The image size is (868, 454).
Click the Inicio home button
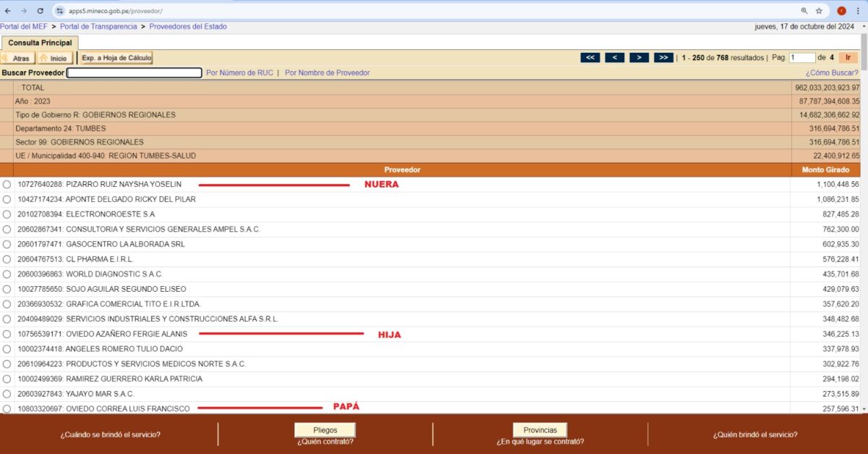pyautogui.click(x=55, y=58)
